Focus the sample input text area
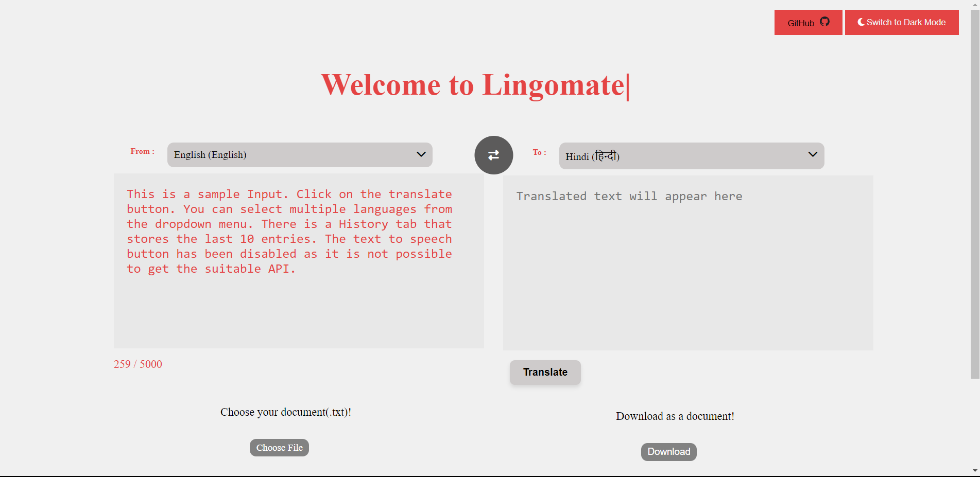This screenshot has height=477, width=980. [299, 261]
